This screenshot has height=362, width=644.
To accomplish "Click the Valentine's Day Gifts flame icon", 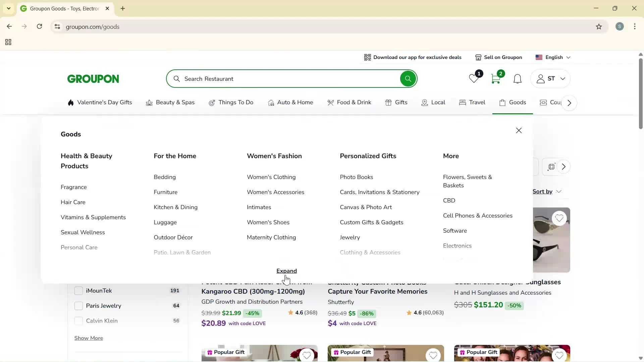I will [x=71, y=103].
